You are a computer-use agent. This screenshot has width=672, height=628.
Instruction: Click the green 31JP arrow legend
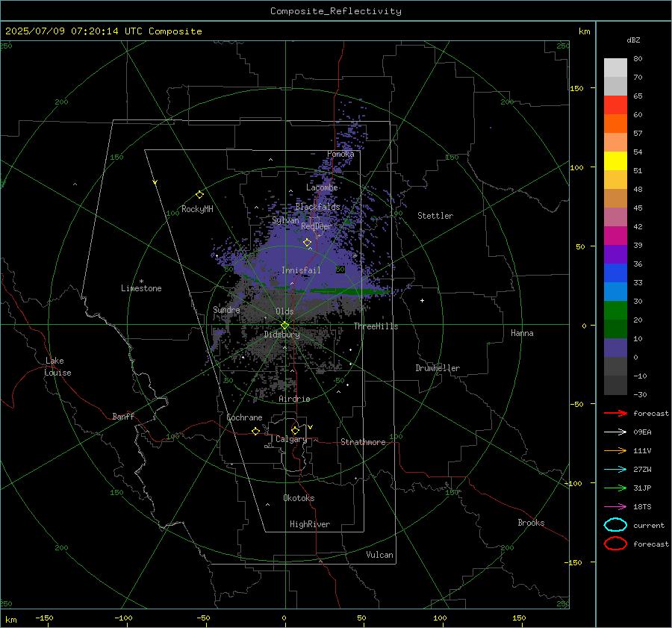615,488
